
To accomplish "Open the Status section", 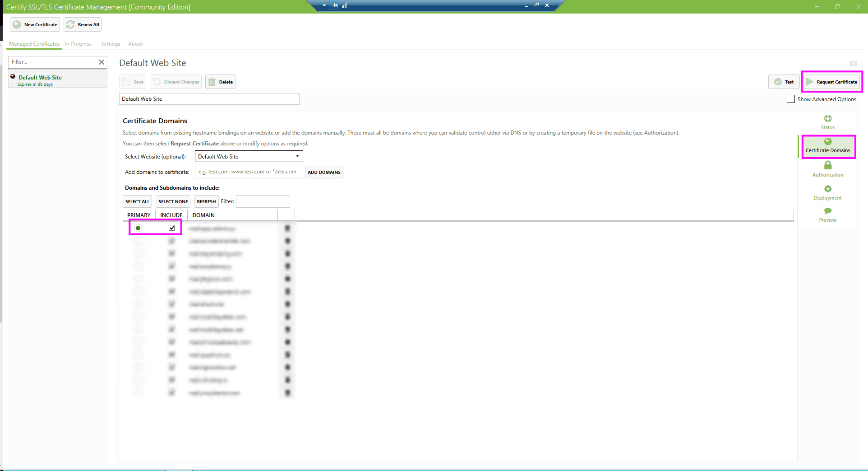I will 827,122.
